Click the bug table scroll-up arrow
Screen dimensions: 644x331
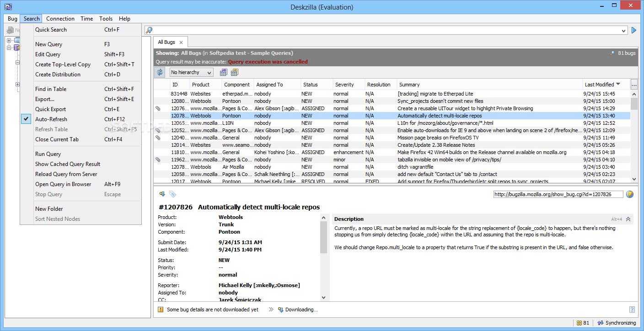[634, 94]
